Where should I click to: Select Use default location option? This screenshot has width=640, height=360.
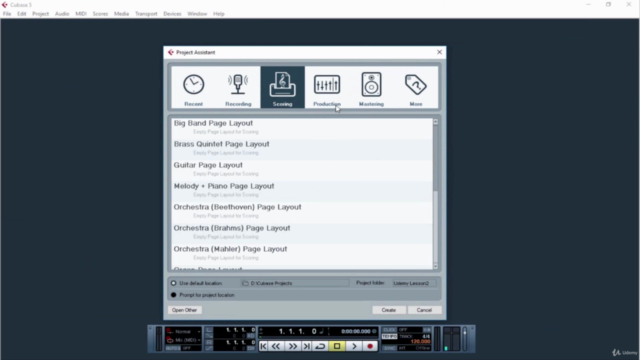(173, 283)
